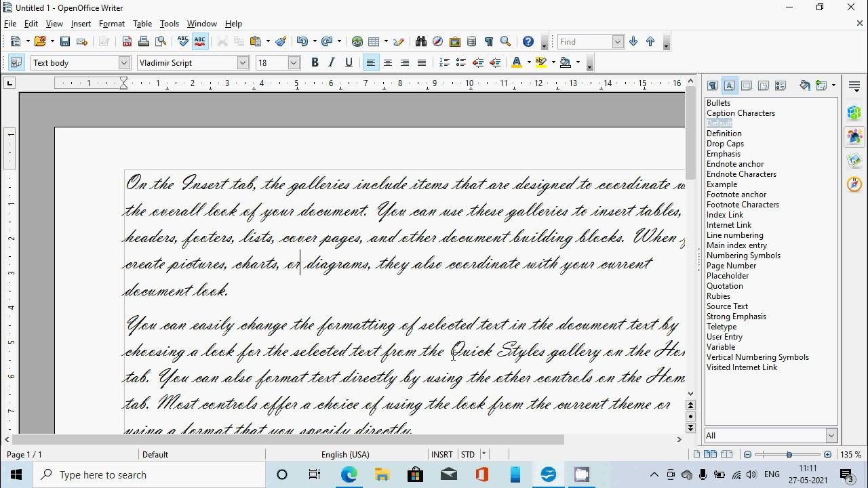This screenshot has width=868, height=488.
Task: Click the Paste clipboard icon
Action: click(x=256, y=41)
